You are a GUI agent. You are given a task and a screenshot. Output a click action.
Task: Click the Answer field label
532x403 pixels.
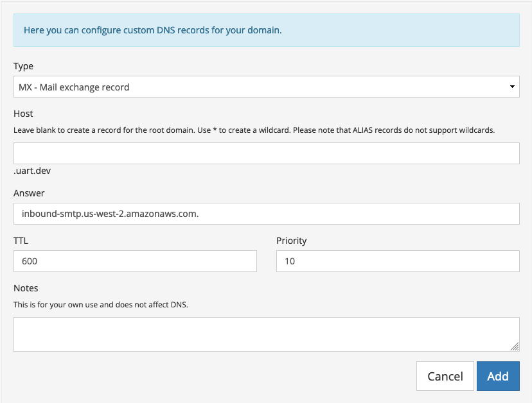[29, 193]
